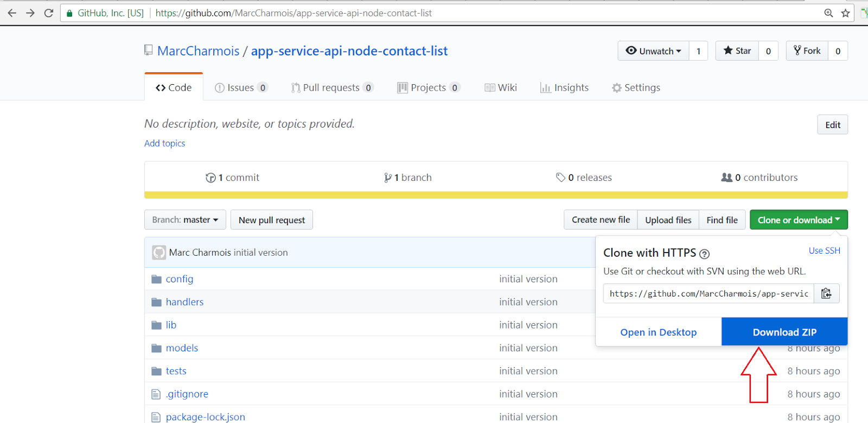Viewport: 868px width, 423px height.
Task: Open the .gitignore file link
Action: [x=187, y=394]
